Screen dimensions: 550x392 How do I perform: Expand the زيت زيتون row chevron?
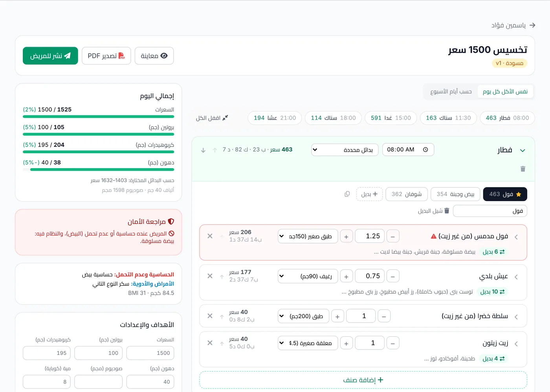point(516,344)
